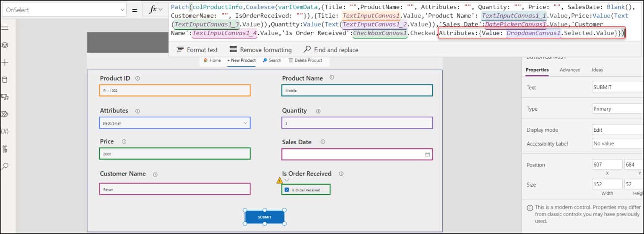Edit the Position Y value 684
Image resolution: width=644 pixels, height=234 pixels.
634,165
